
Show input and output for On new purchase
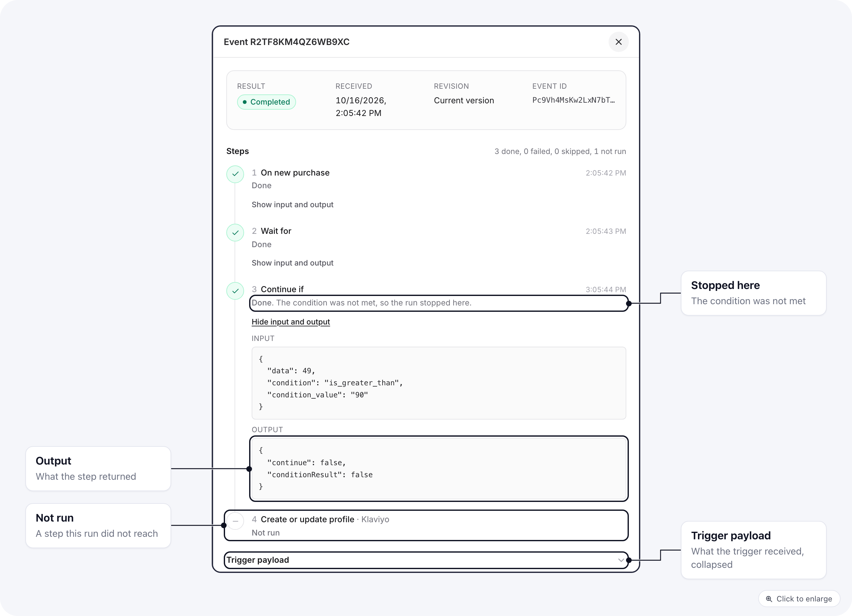(292, 205)
